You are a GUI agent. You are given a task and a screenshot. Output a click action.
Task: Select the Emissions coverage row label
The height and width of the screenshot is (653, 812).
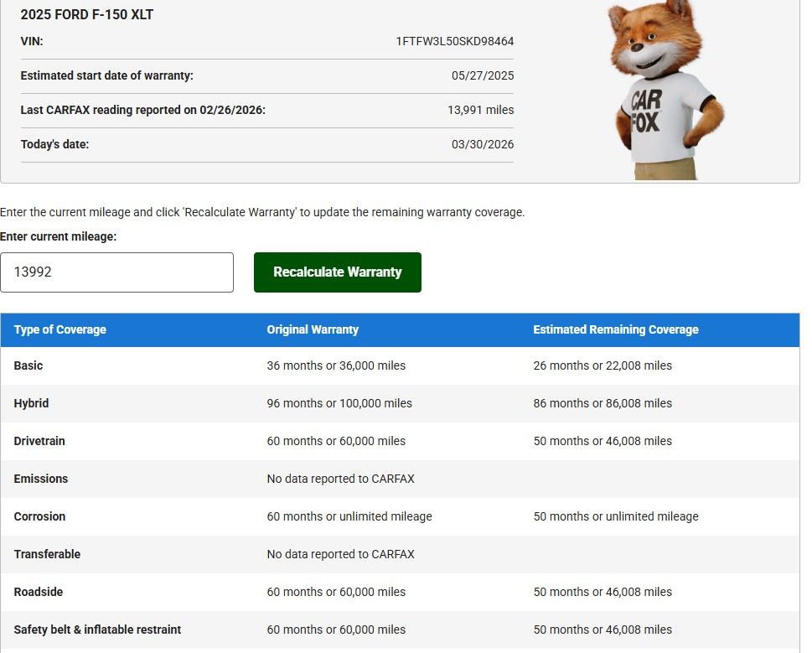coord(41,479)
